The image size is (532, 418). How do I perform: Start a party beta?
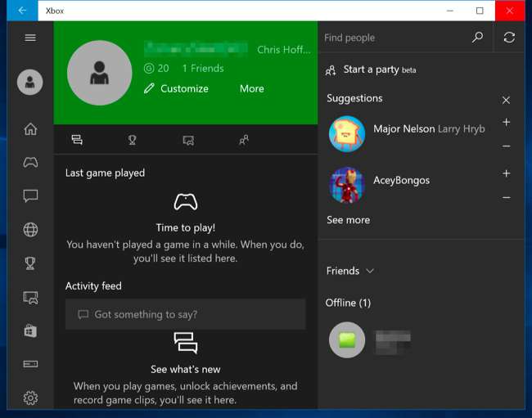(371, 70)
